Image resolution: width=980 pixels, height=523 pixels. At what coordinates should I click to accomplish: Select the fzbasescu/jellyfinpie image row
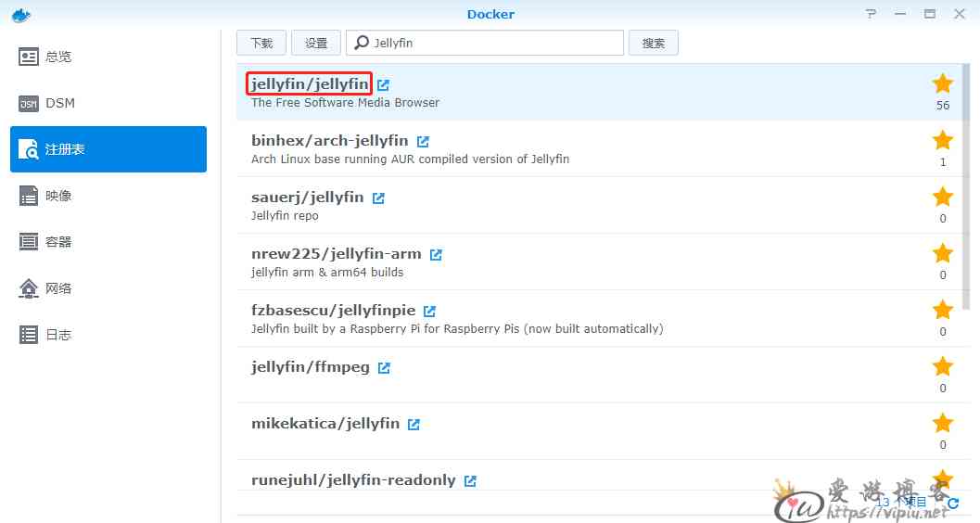click(600, 318)
